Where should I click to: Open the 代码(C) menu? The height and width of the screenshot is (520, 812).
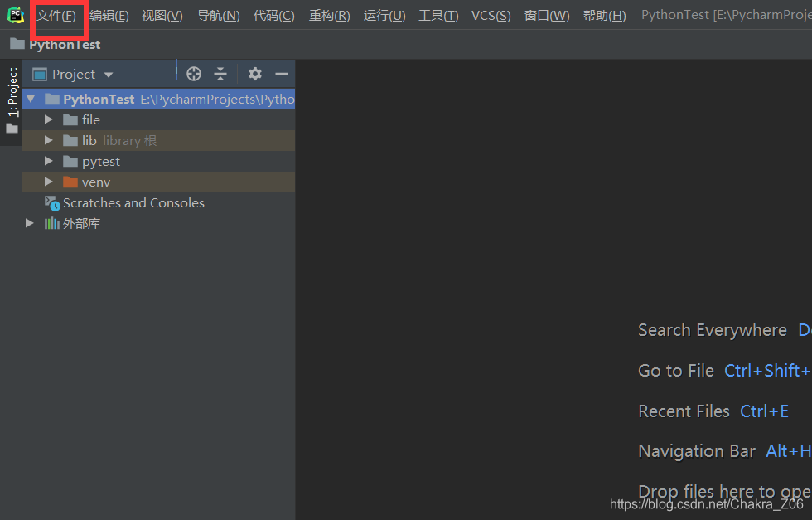[274, 16]
